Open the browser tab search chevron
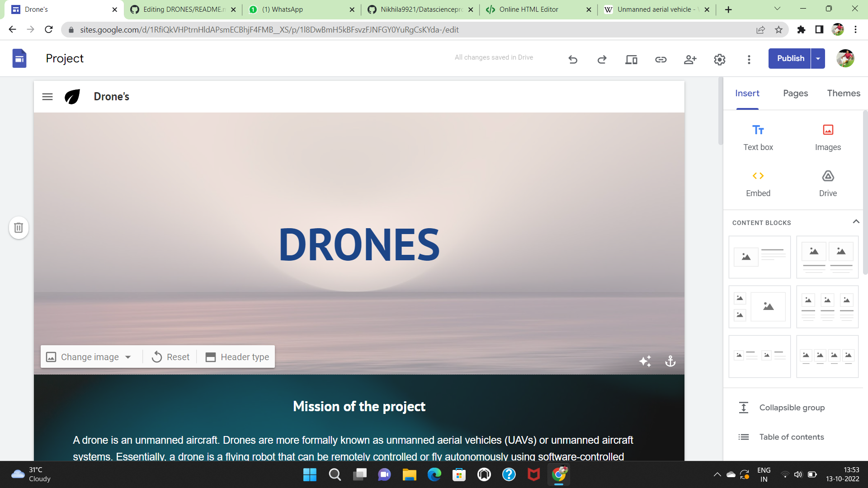The width and height of the screenshot is (868, 488). [777, 9]
